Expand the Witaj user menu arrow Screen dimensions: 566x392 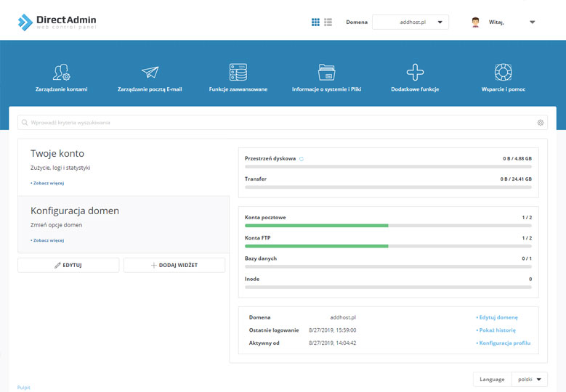click(x=532, y=23)
